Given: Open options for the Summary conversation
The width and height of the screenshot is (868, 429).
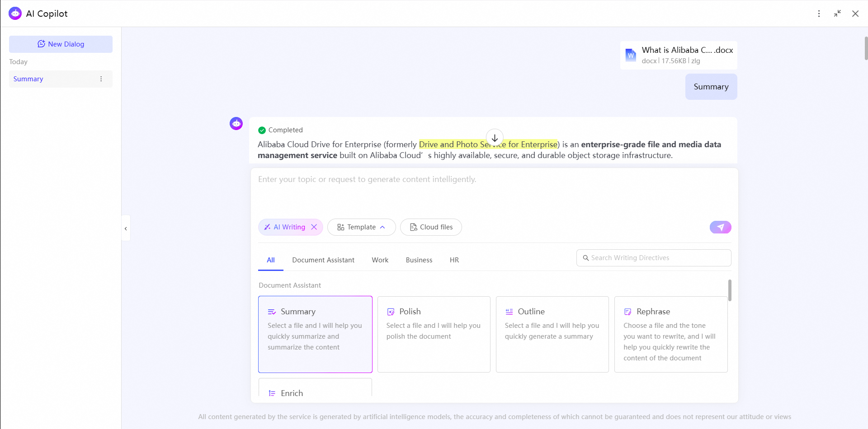Looking at the screenshot, I should click(x=101, y=79).
